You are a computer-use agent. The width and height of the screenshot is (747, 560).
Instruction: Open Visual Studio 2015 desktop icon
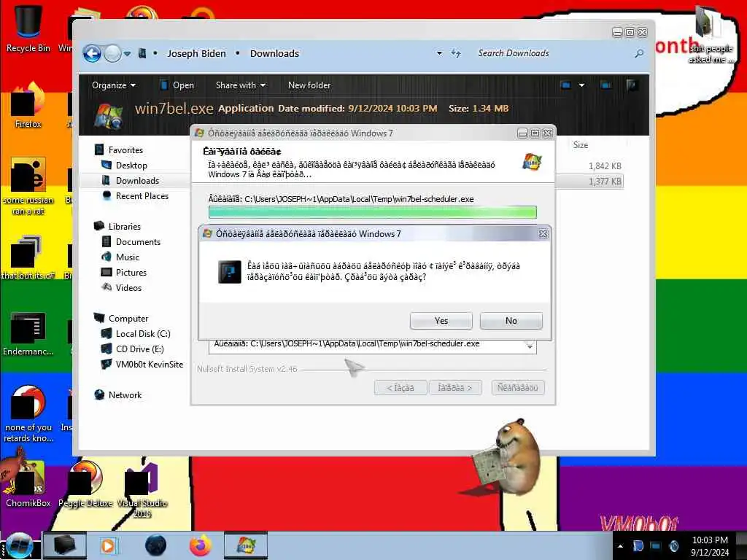(142, 489)
